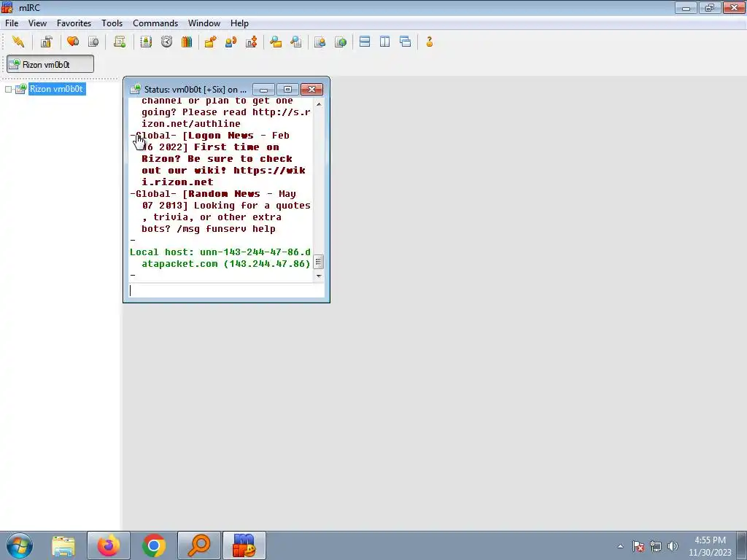This screenshot has height=560, width=747.
Task: Cascade windows toolbar icon
Action: point(406,42)
